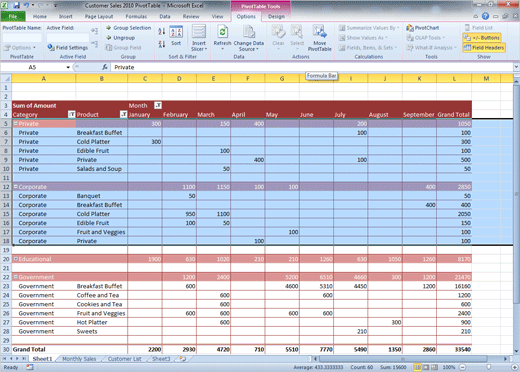Open the Sort dialog button

point(176,36)
